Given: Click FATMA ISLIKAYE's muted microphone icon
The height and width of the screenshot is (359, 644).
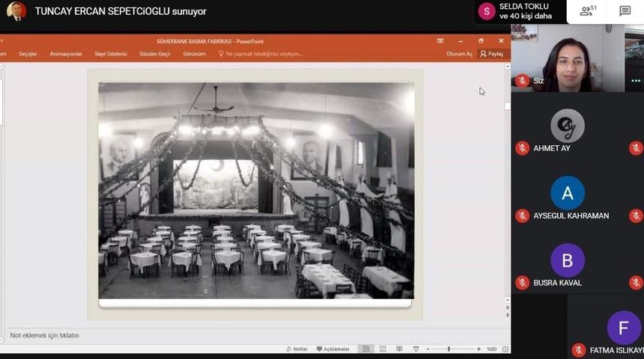Looking at the screenshot, I should point(579,350).
